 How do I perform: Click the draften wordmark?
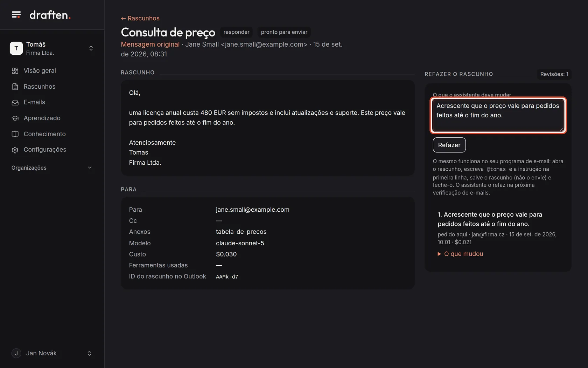50,15
